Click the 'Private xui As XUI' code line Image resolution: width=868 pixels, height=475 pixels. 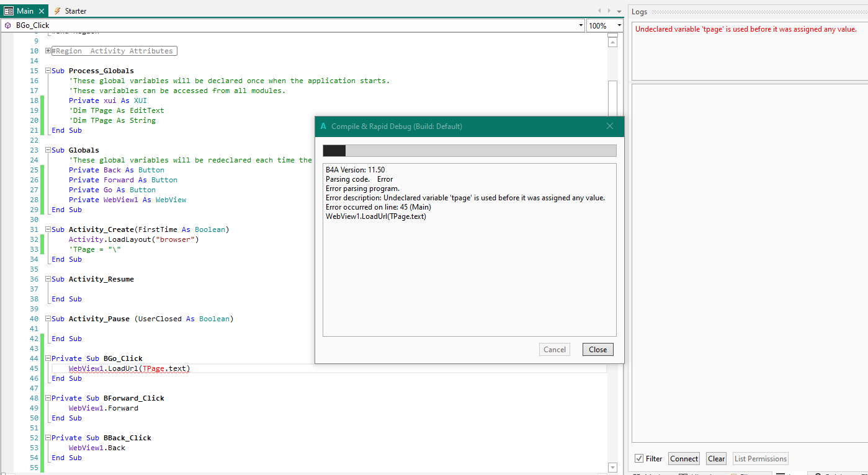(108, 100)
